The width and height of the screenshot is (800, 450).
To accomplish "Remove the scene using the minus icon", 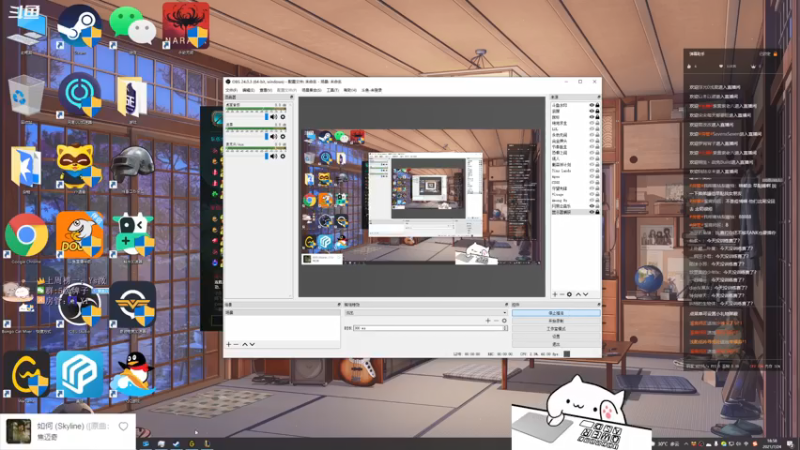I will point(236,344).
